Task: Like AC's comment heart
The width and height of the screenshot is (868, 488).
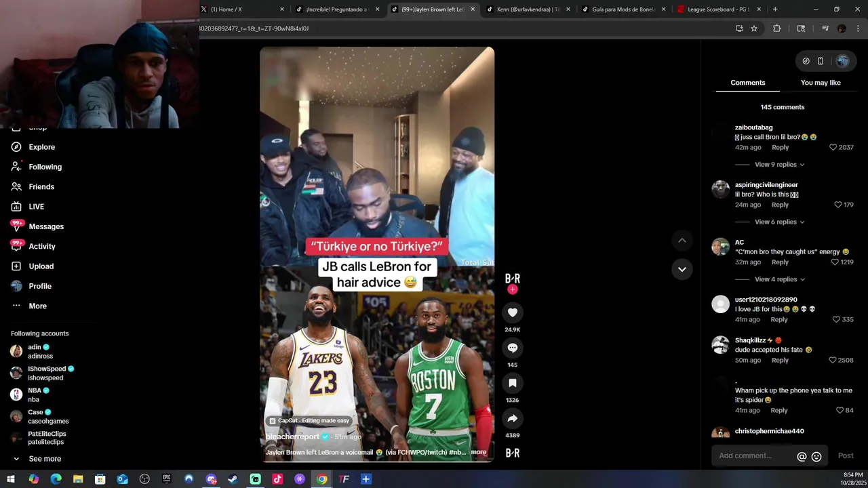Action: pos(835,262)
